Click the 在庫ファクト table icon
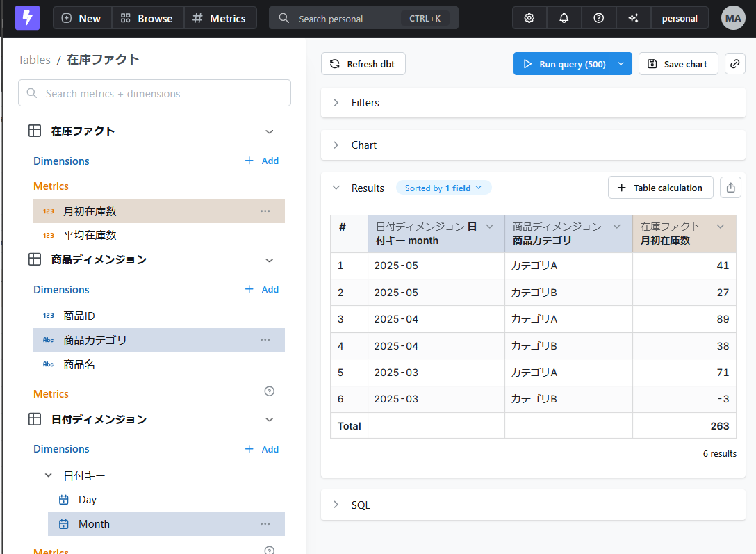Screen dimensions: 756x554 [x=35, y=131]
